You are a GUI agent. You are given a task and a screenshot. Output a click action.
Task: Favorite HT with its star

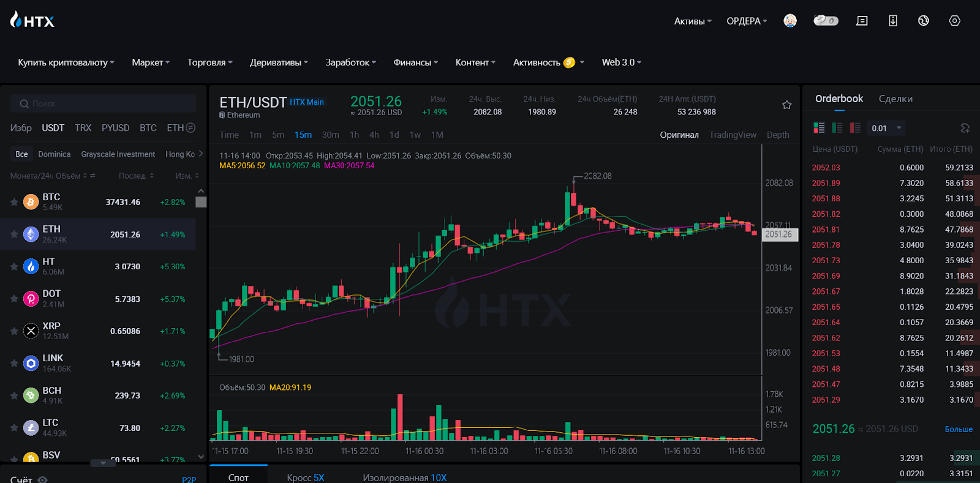click(x=14, y=266)
